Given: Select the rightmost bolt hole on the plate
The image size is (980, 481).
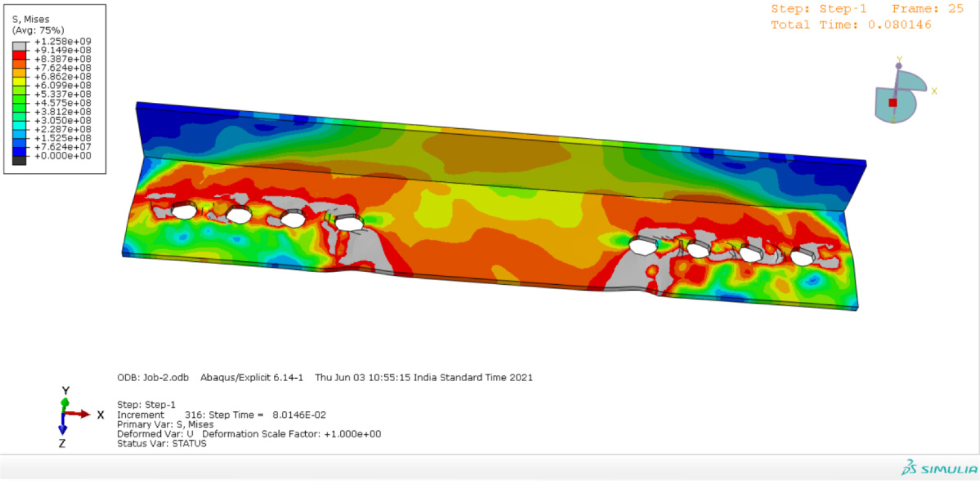Looking at the screenshot, I should [x=801, y=258].
